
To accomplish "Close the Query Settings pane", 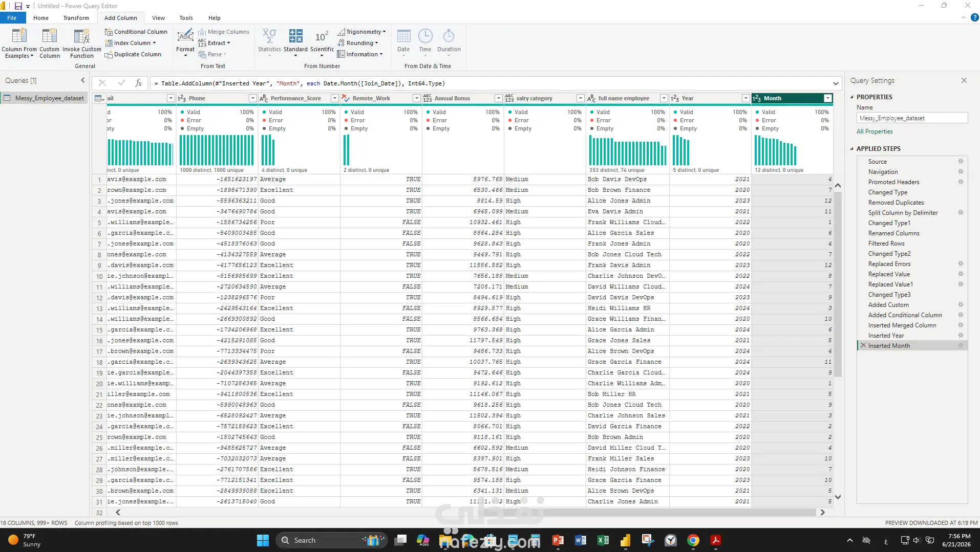I will pyautogui.click(x=964, y=80).
